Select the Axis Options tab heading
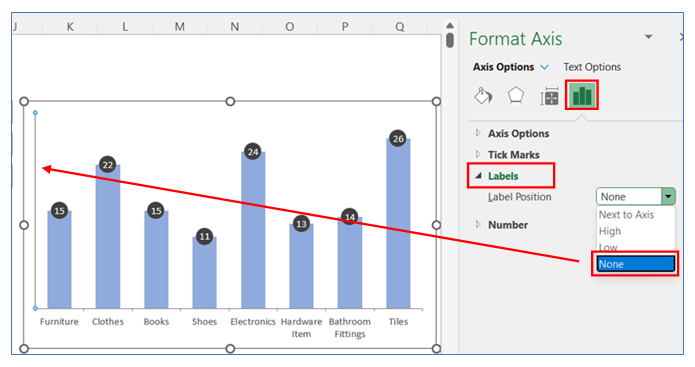The width and height of the screenshot is (695, 367). (504, 67)
